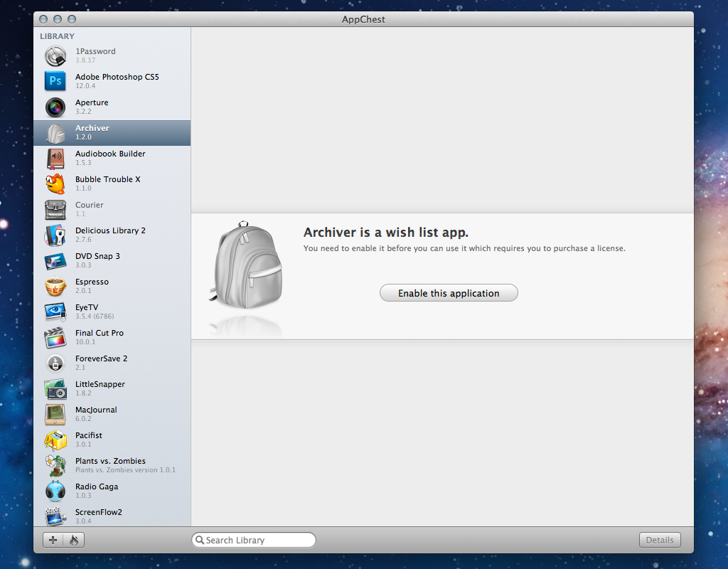Click Adobe Photoshop version 12.0.4 text
This screenshot has width=728, height=569.
coord(85,86)
